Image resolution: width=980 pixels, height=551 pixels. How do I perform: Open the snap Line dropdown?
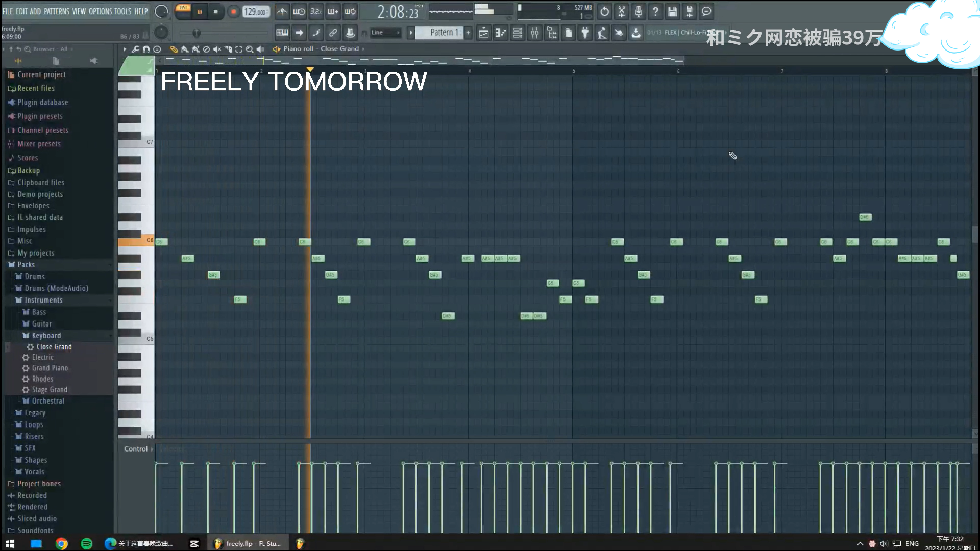pos(385,32)
